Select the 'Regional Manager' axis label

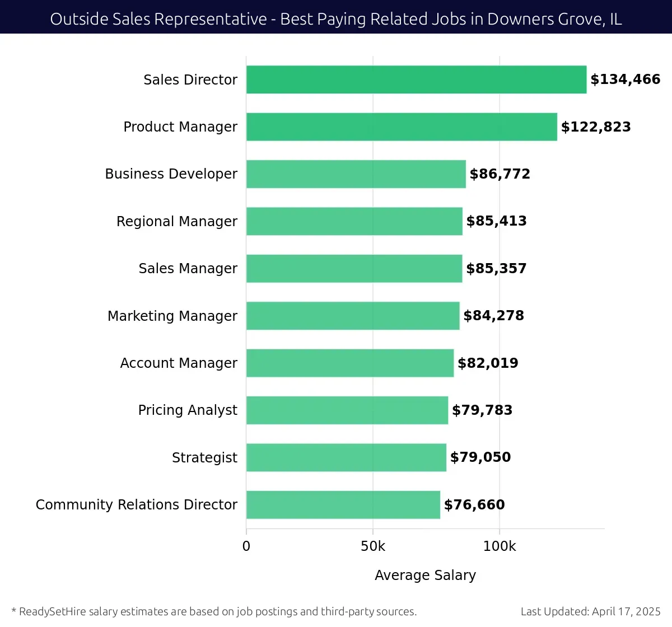point(177,222)
